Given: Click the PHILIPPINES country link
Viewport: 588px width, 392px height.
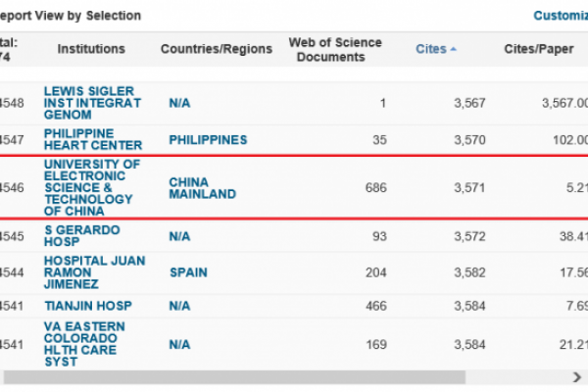Looking at the screenshot, I should 208,140.
